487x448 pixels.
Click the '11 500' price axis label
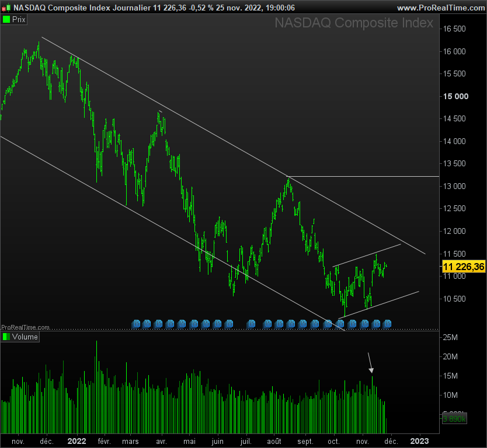454,254
